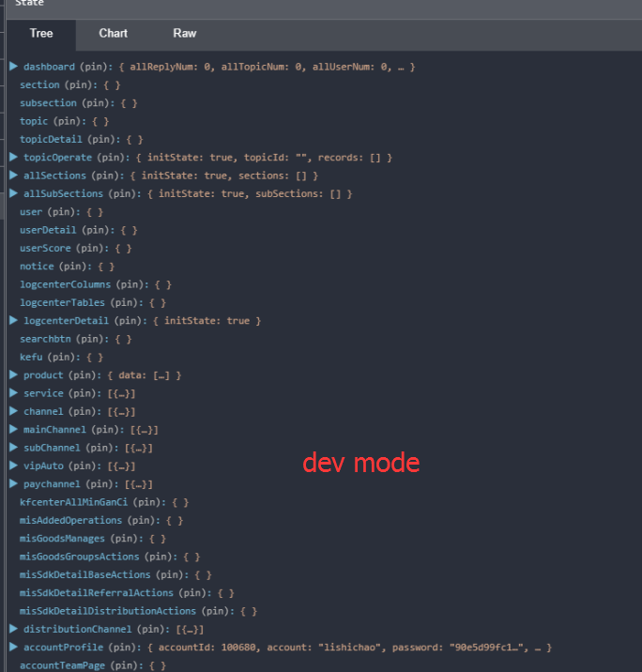Screen dimensions: 642x672
Task: Click initState: true in logcenterDetail row
Action: [207, 321]
